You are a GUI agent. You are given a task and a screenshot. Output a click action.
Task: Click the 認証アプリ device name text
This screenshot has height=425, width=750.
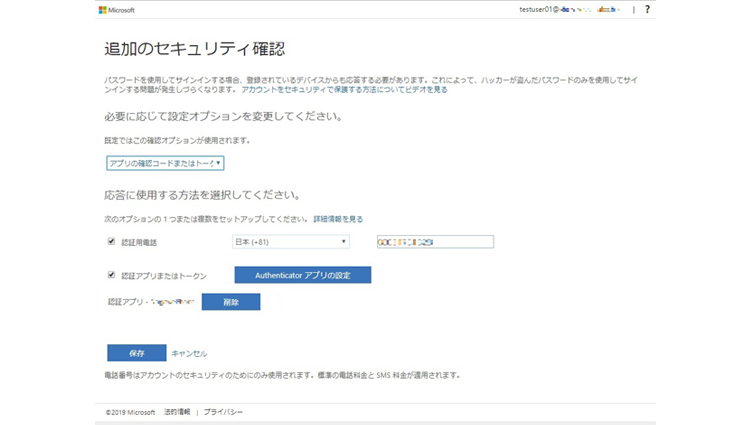pos(151,302)
